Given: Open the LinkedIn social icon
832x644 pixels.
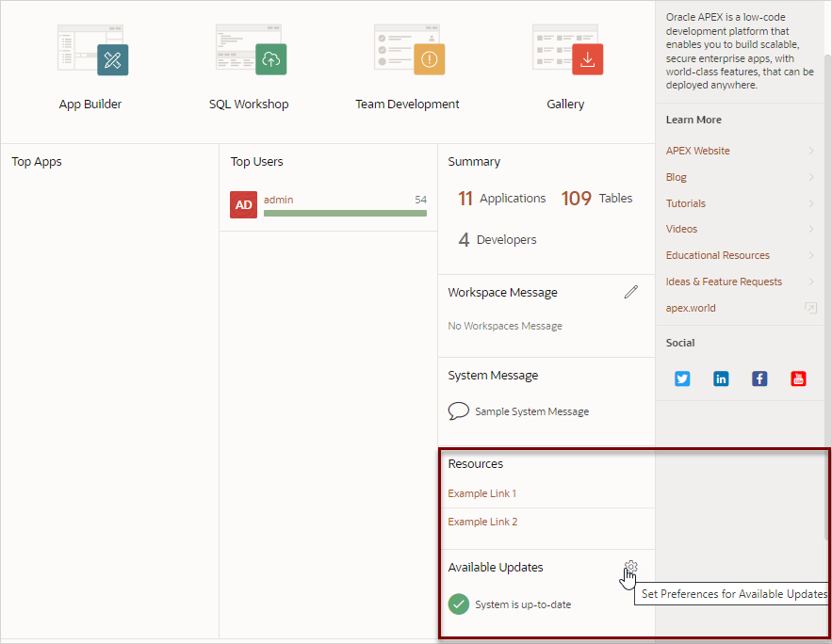Looking at the screenshot, I should pyautogui.click(x=721, y=378).
